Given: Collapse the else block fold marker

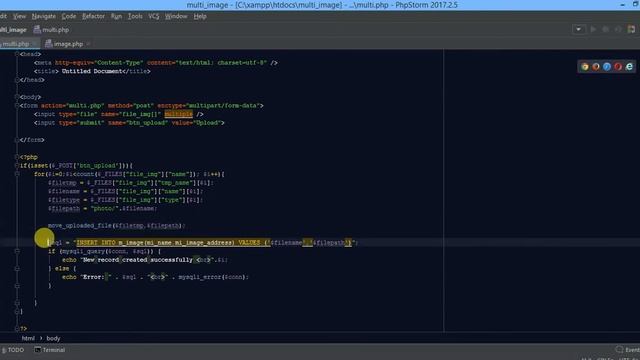Looking at the screenshot, I should tap(17, 268).
